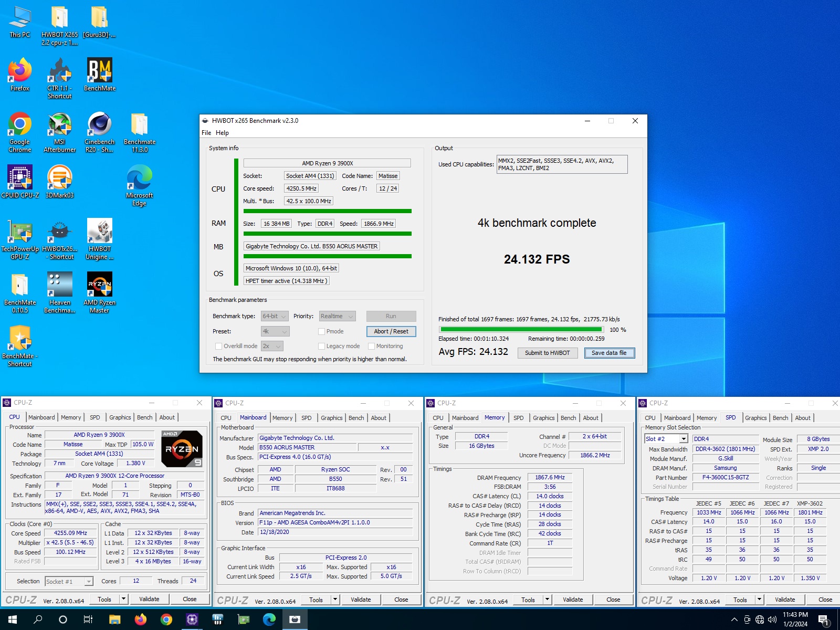This screenshot has height=630, width=840.
Task: Open the Guru3D folder icon
Action: (x=99, y=22)
